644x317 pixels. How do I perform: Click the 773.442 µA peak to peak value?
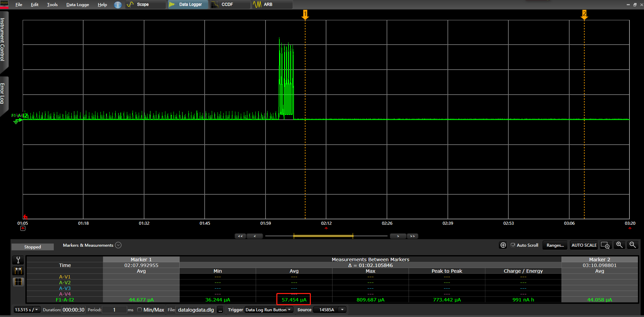[447, 300]
